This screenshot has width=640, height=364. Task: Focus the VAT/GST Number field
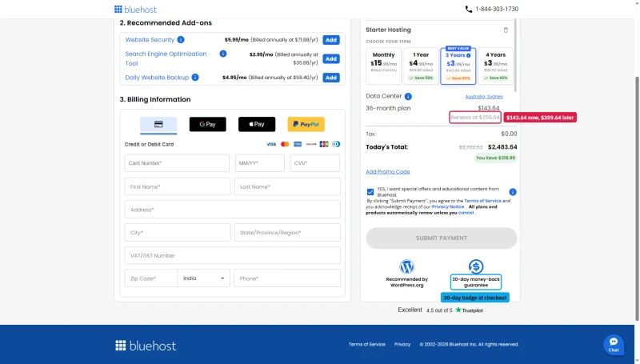232,255
